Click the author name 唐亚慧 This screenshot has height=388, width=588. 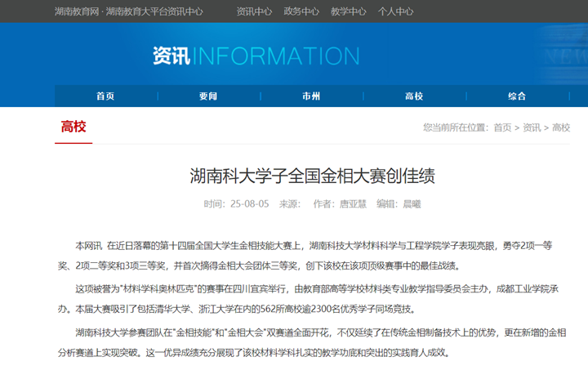353,204
